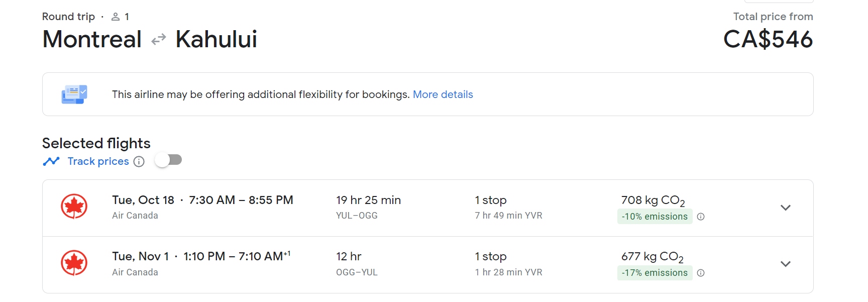Click Air Canada logo on Oct 18 flight

(x=74, y=207)
